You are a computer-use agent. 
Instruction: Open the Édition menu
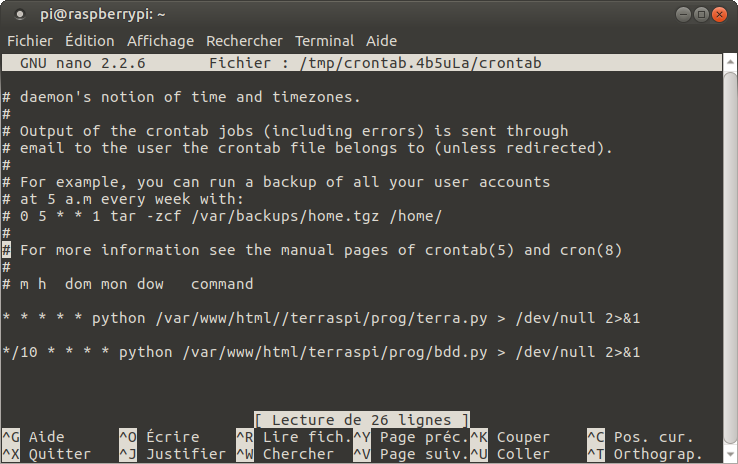point(90,41)
